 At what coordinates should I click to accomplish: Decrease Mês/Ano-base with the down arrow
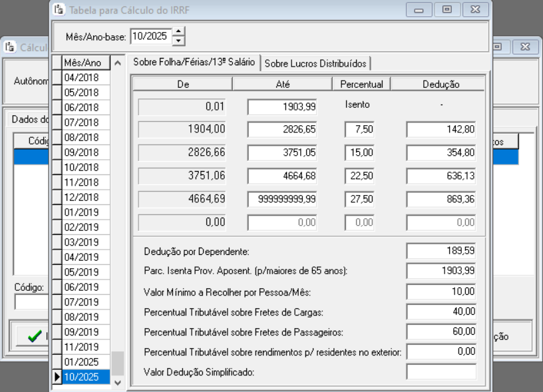[178, 41]
